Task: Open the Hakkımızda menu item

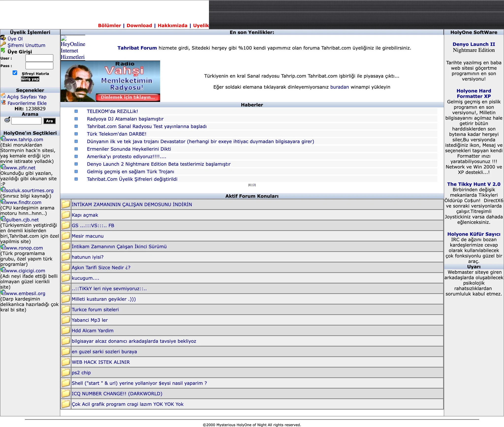Action: pyautogui.click(x=173, y=26)
